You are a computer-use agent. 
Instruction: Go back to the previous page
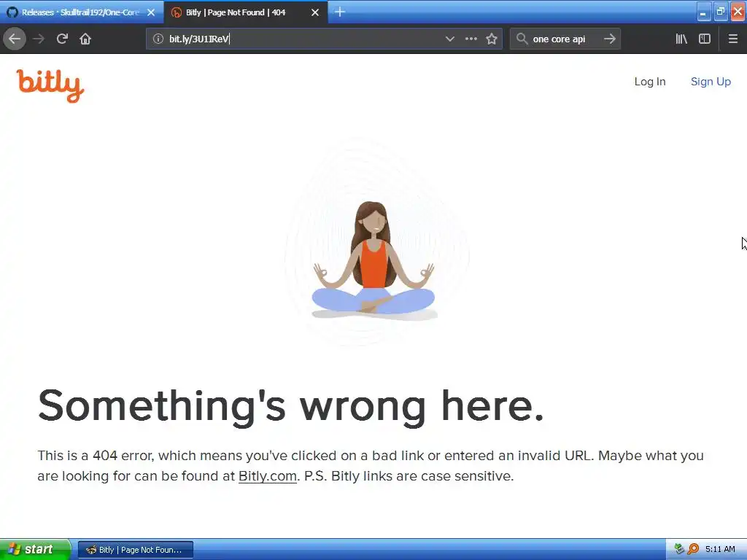[x=15, y=39]
